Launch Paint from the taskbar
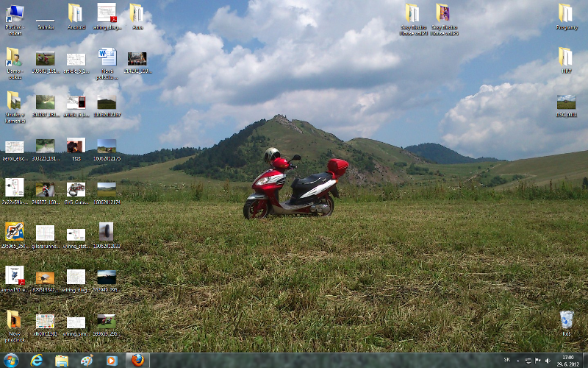 (87, 360)
